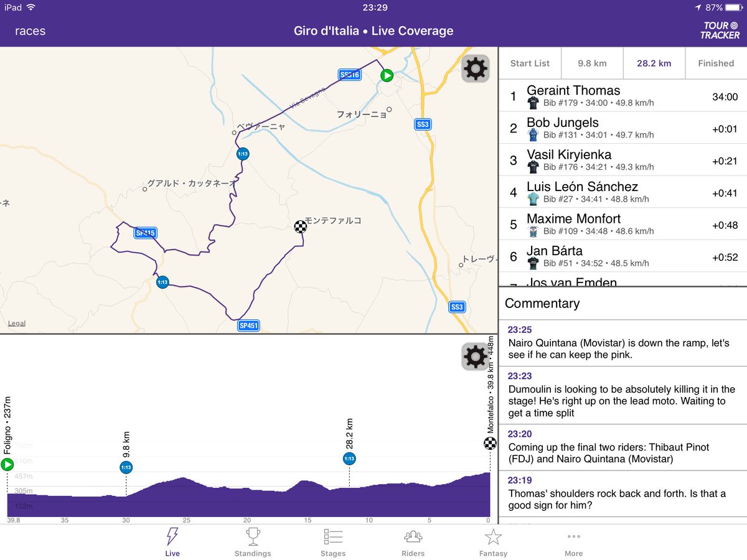Tap the SP451 road sign on map
Image resolution: width=747 pixels, height=560 pixels.
tap(248, 325)
